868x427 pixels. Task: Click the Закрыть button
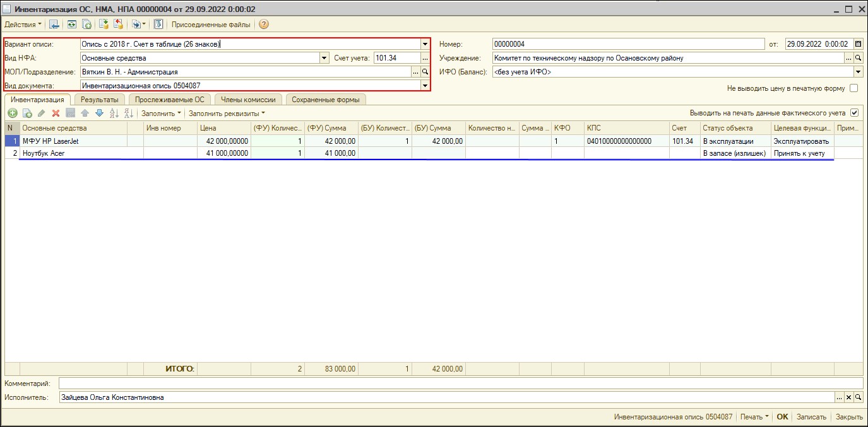pyautogui.click(x=849, y=417)
